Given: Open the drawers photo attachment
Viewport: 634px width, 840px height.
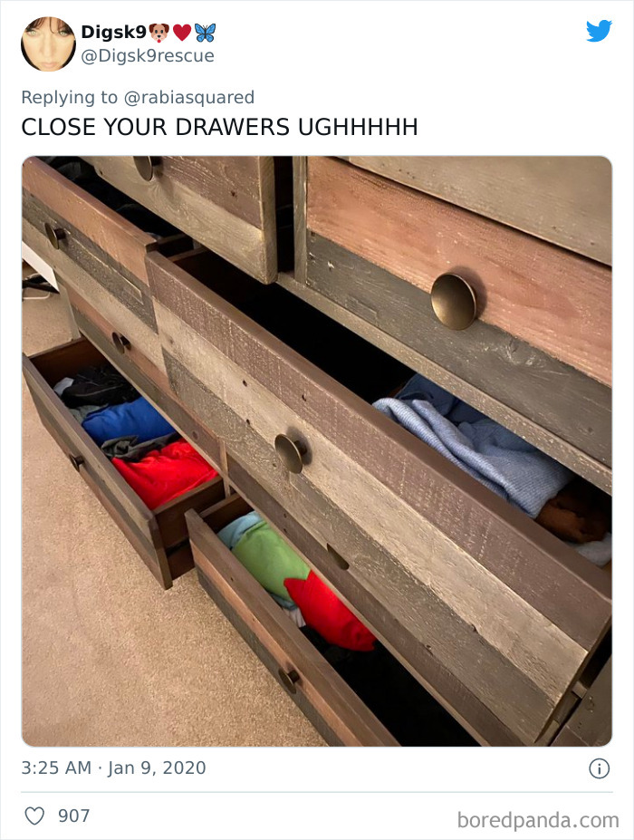Looking at the screenshot, I should coord(316,451).
